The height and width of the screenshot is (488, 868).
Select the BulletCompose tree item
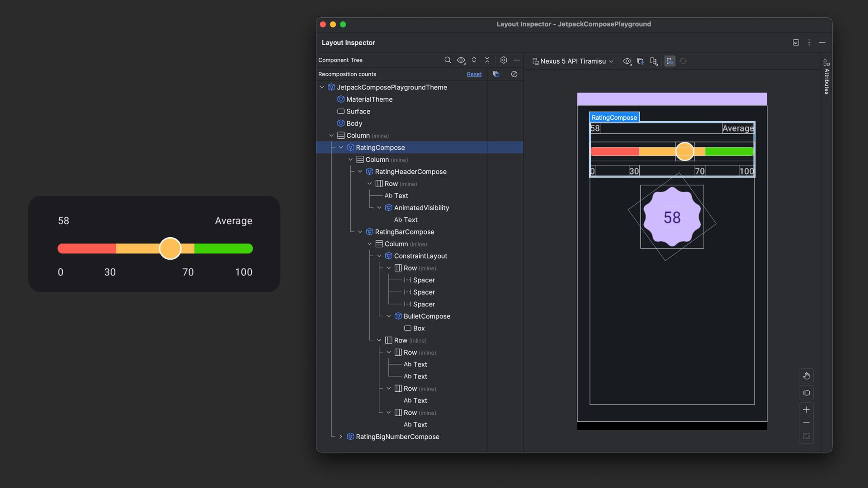point(427,316)
